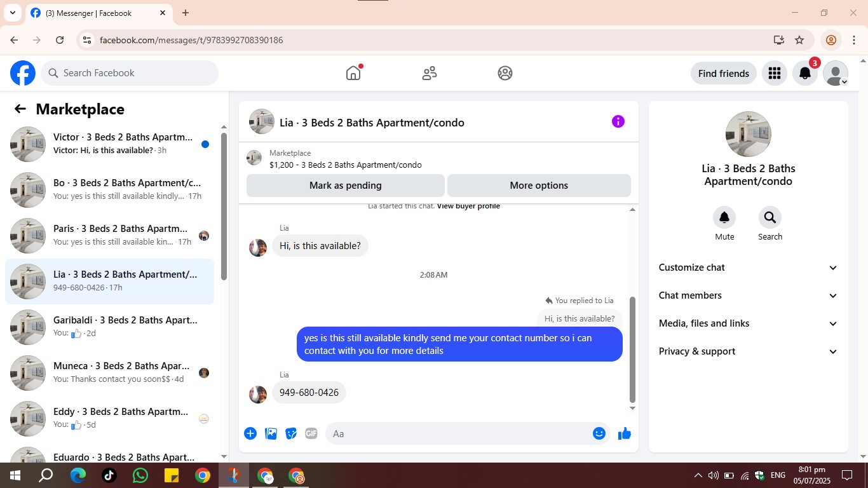Open Windows taskbar search

pos(46,475)
